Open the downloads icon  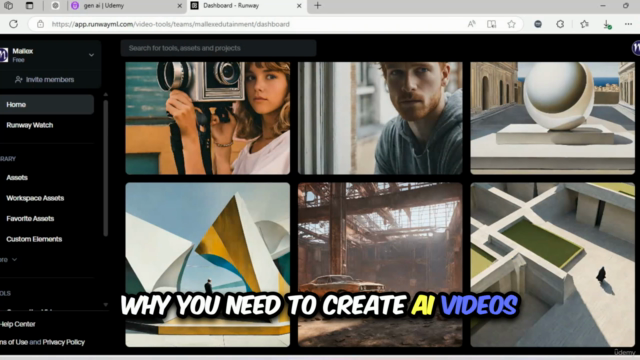[607, 24]
